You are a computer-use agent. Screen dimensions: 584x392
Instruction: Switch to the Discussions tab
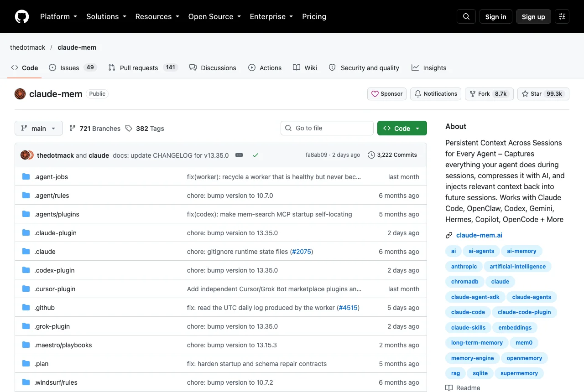click(213, 68)
